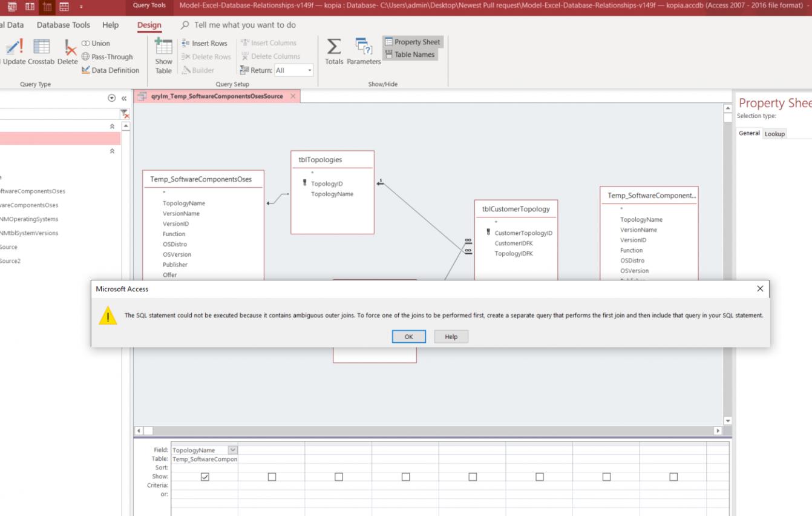This screenshot has width=812, height=516.
Task: Check Show box in third grid column
Action: tap(339, 477)
